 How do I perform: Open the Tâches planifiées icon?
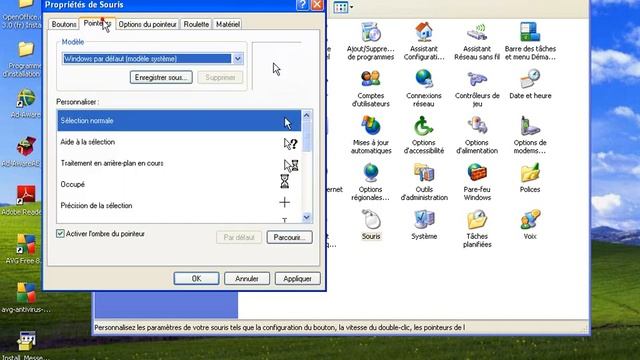pos(477,229)
